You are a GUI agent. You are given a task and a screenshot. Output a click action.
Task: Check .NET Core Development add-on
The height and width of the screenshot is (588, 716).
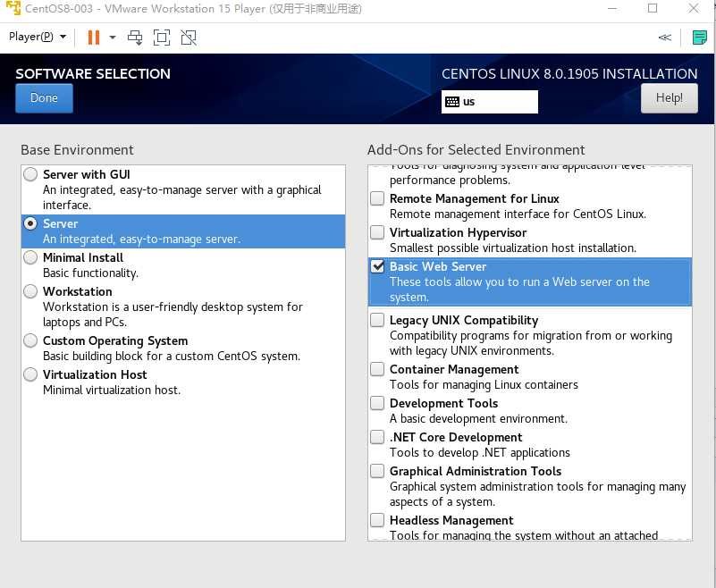[377, 437]
